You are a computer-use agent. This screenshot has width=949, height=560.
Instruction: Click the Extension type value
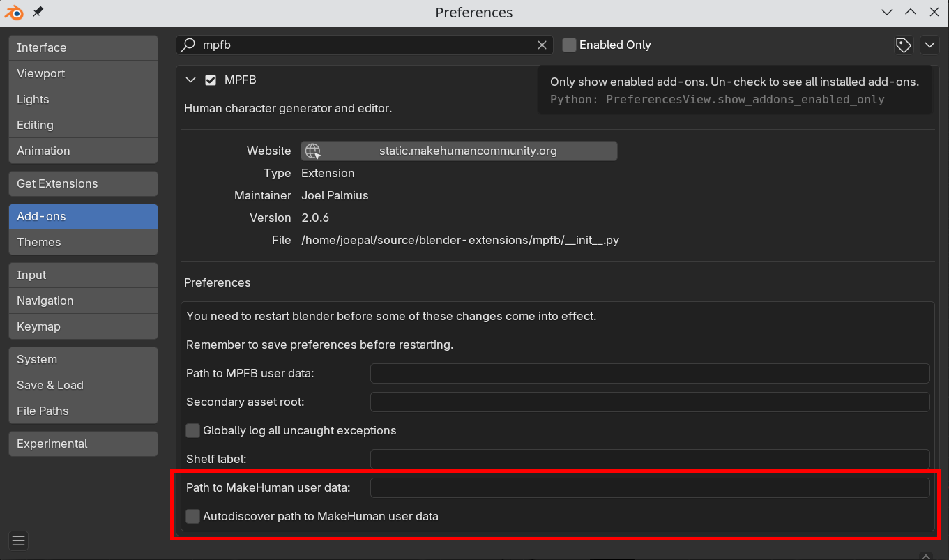(x=328, y=173)
